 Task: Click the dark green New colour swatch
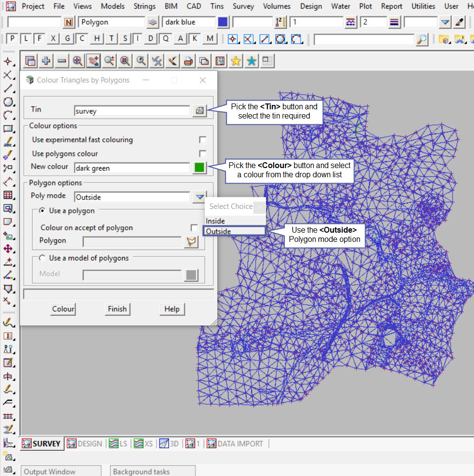pyautogui.click(x=199, y=168)
